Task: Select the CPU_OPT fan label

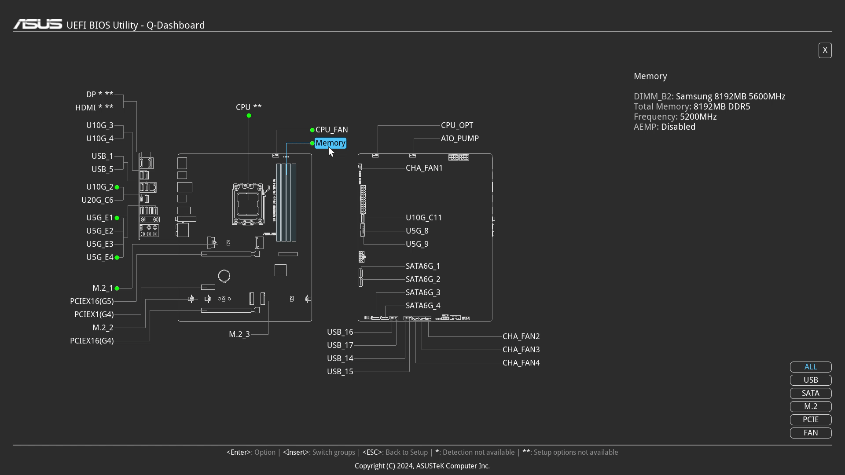Action: point(457,125)
